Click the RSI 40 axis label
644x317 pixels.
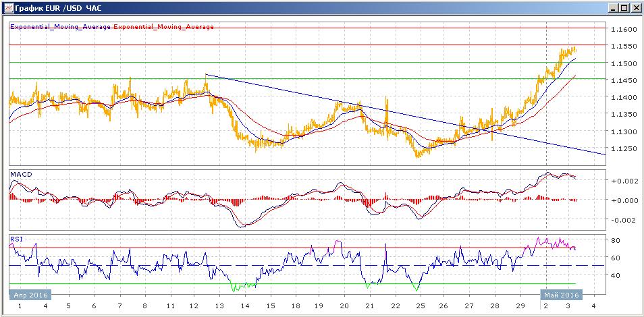tap(616, 276)
